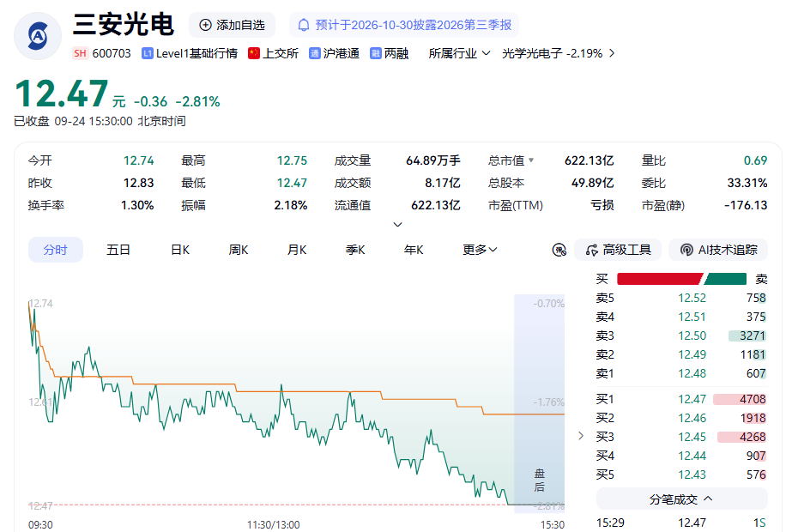This screenshot has width=792, height=532.
Task: Switch to 五日 chart tab
Action: (118, 250)
